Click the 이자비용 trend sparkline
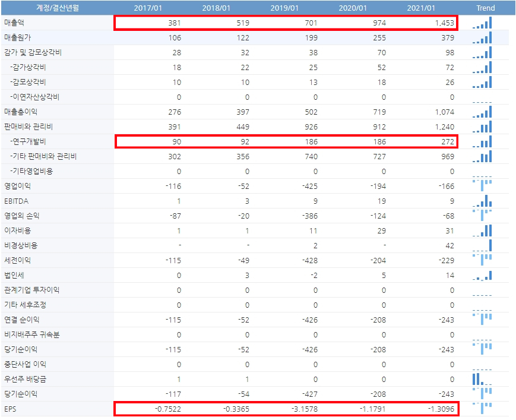516x420 pixels. (x=482, y=230)
